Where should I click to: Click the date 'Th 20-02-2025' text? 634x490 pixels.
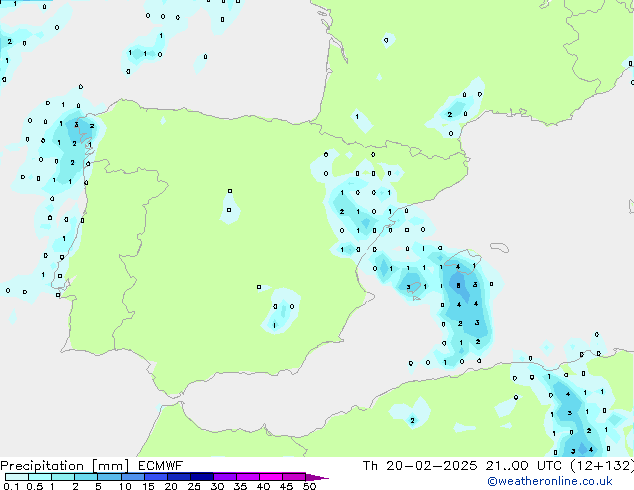(420, 466)
